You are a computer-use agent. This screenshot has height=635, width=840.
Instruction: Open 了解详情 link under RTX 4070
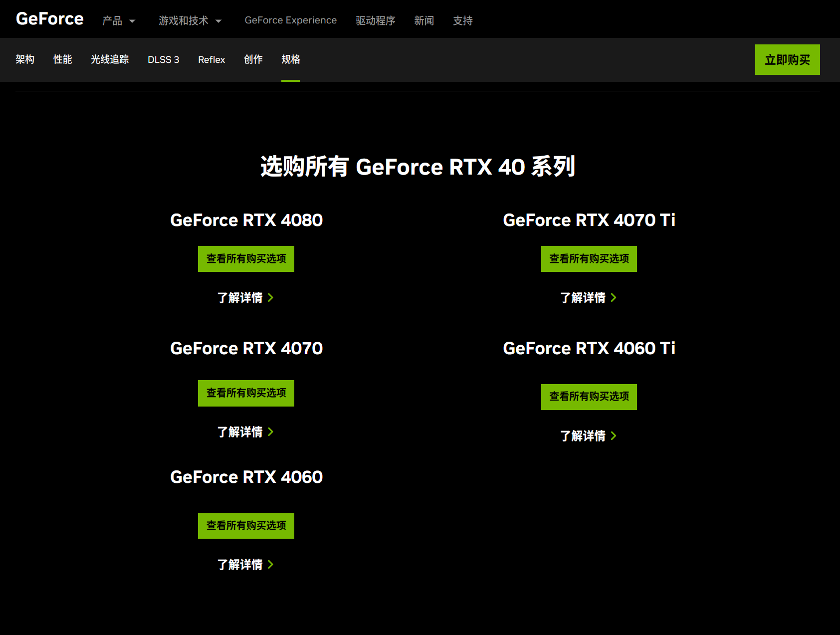coord(245,432)
